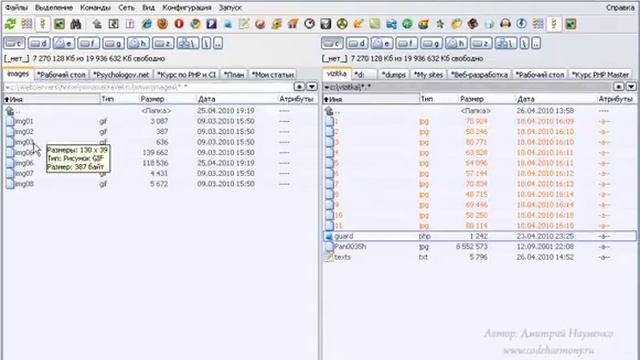Switch to the *План tab
640x360 pixels.
point(234,75)
